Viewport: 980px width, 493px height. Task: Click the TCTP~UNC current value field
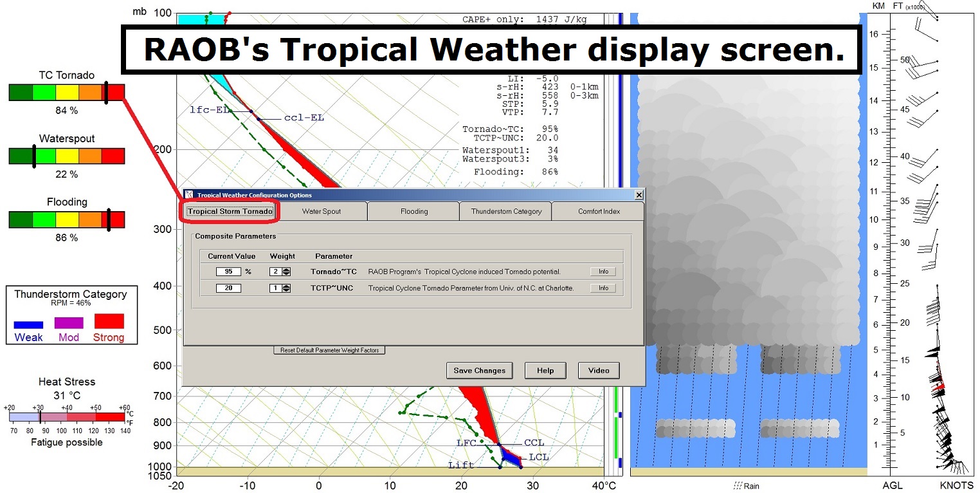click(228, 288)
